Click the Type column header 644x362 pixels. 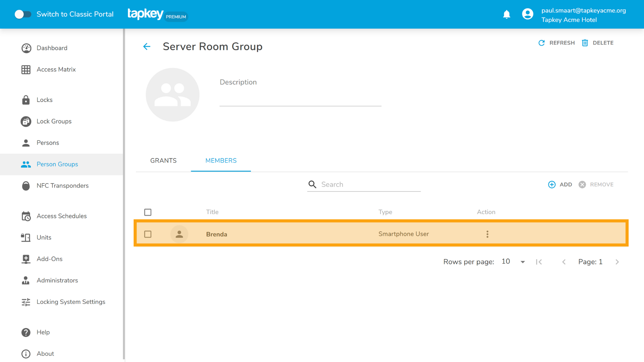385,212
